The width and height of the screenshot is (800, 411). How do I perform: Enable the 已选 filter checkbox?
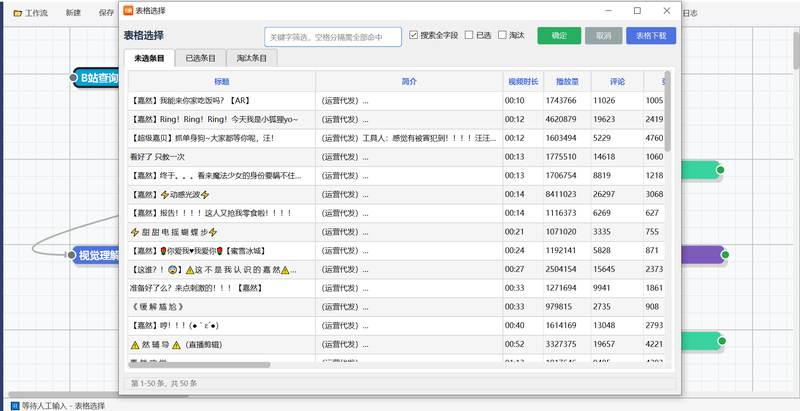(x=469, y=35)
